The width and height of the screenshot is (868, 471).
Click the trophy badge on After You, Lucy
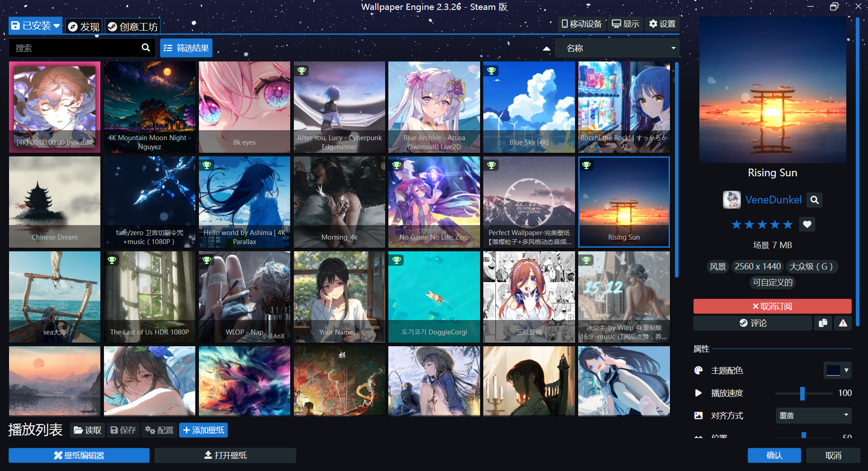(302, 71)
